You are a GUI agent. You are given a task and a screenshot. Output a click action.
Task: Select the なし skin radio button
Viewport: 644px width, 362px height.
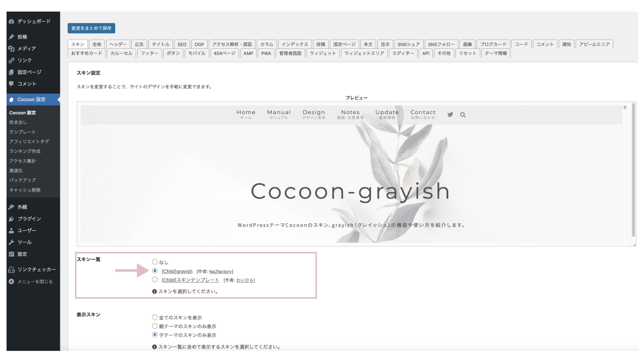click(155, 262)
